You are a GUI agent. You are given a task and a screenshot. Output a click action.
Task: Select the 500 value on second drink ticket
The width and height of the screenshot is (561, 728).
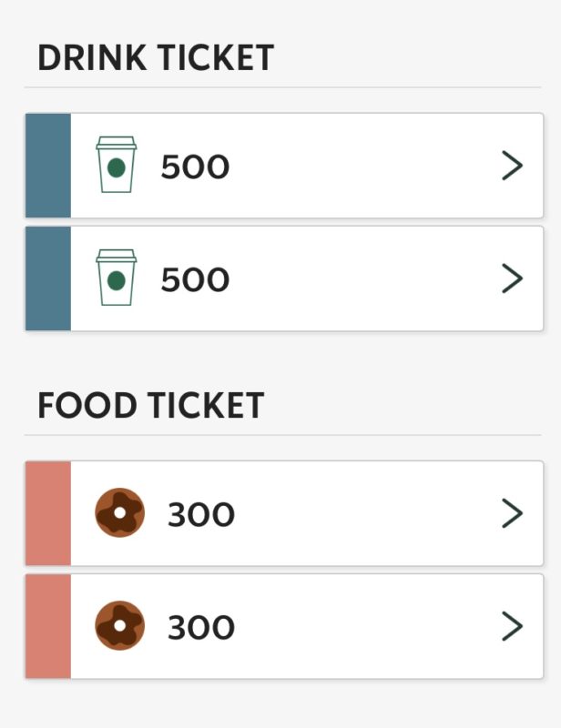195,279
